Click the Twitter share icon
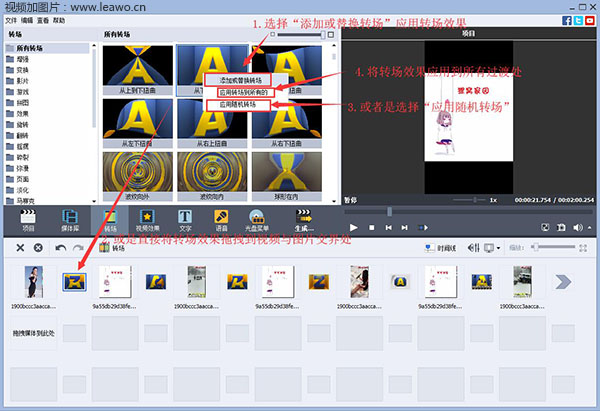 coord(578,20)
